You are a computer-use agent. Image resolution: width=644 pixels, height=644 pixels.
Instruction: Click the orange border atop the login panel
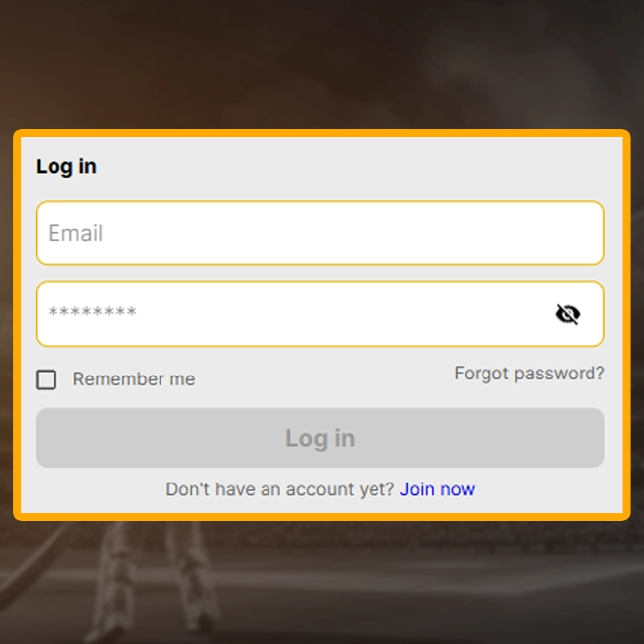pyautogui.click(x=322, y=133)
